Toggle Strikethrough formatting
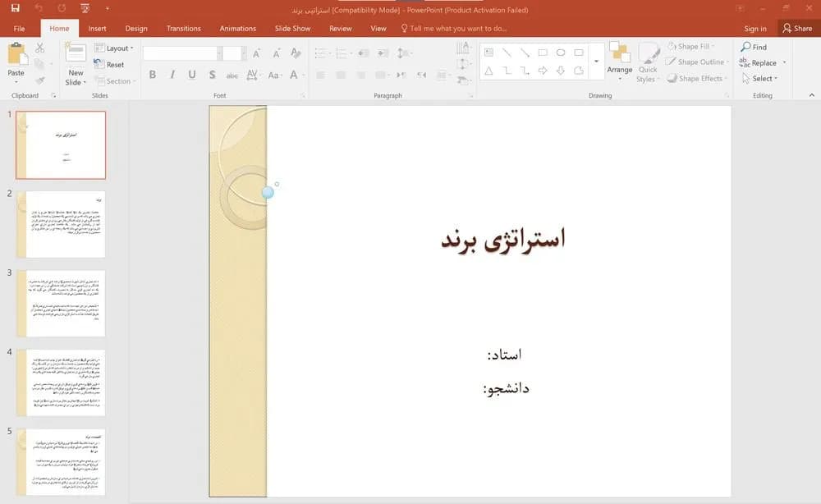The image size is (821, 504). coord(232,76)
